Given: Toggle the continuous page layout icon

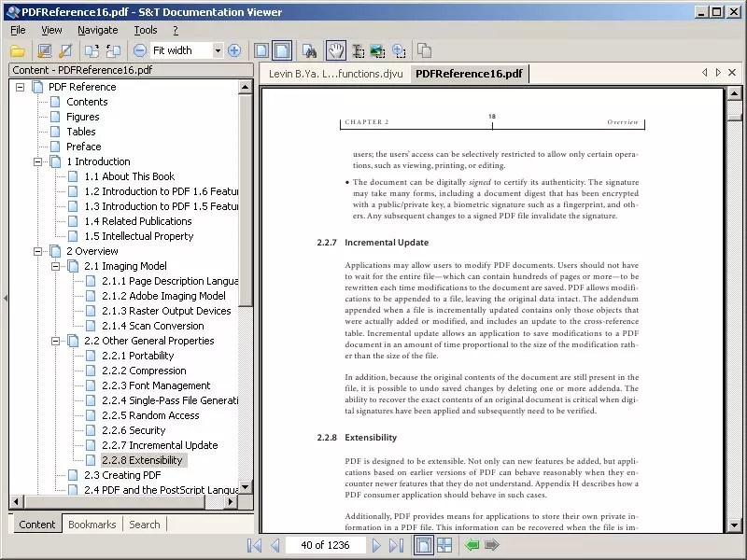Looking at the screenshot, I should point(282,50).
